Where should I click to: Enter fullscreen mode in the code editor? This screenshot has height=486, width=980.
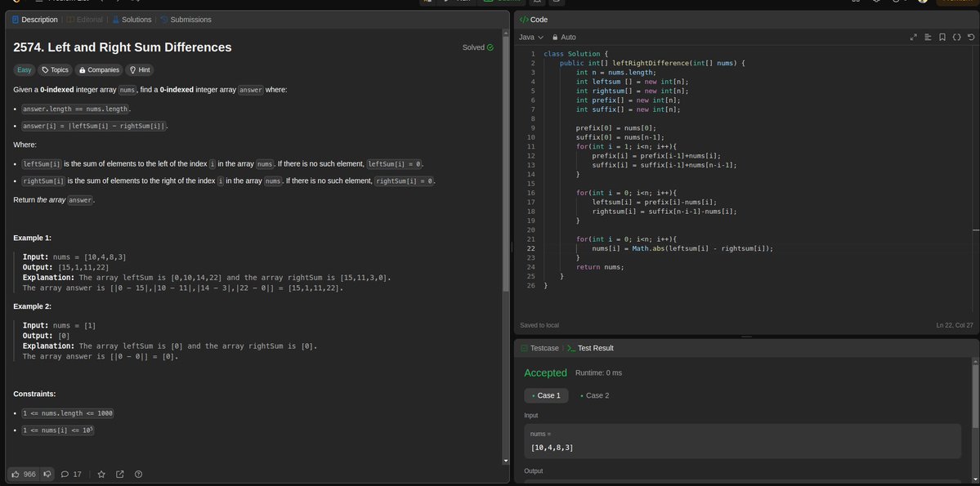[x=914, y=37]
